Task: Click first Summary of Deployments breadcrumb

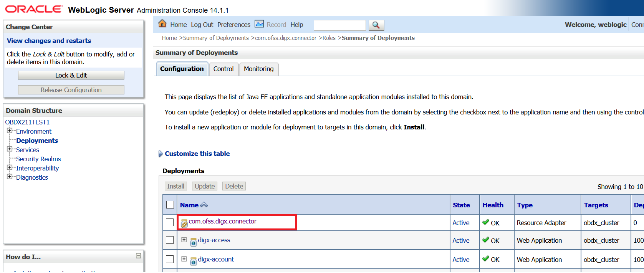Action: point(216,38)
